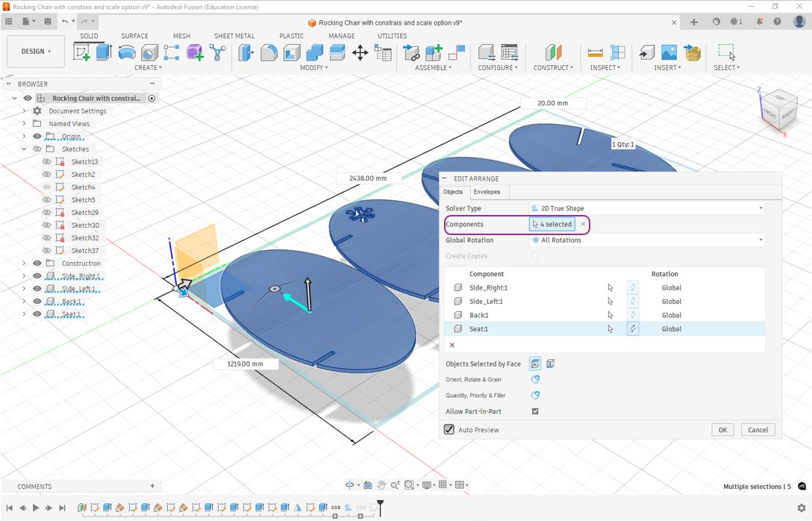Click the timeline Play button
Image resolution: width=812 pixels, height=521 pixels.
[x=36, y=508]
